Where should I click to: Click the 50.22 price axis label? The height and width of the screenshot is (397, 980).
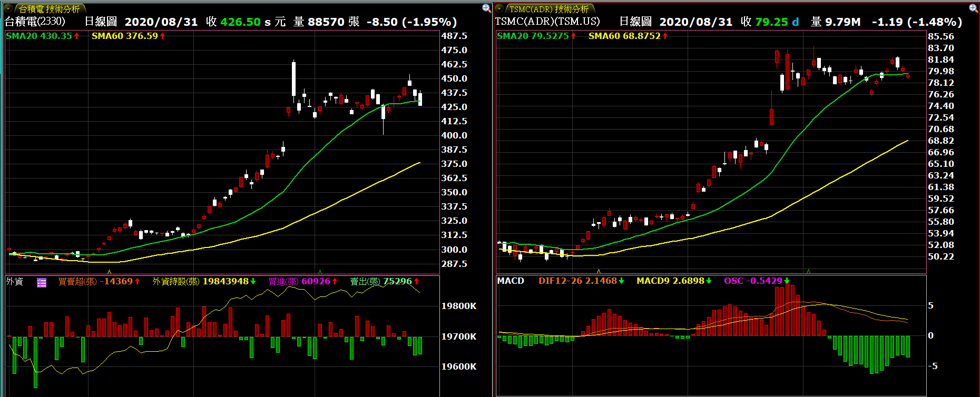point(941,256)
